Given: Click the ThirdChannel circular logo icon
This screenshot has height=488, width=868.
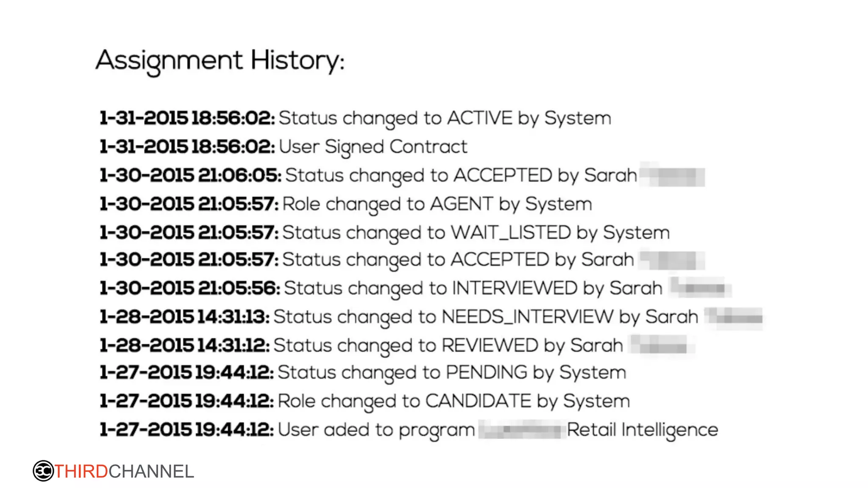Looking at the screenshot, I should pos(43,471).
